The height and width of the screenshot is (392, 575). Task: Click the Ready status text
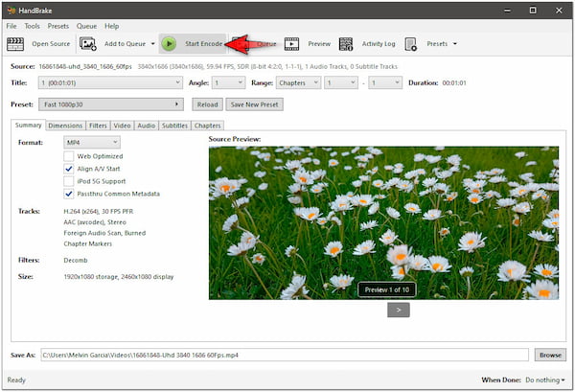[16, 380]
